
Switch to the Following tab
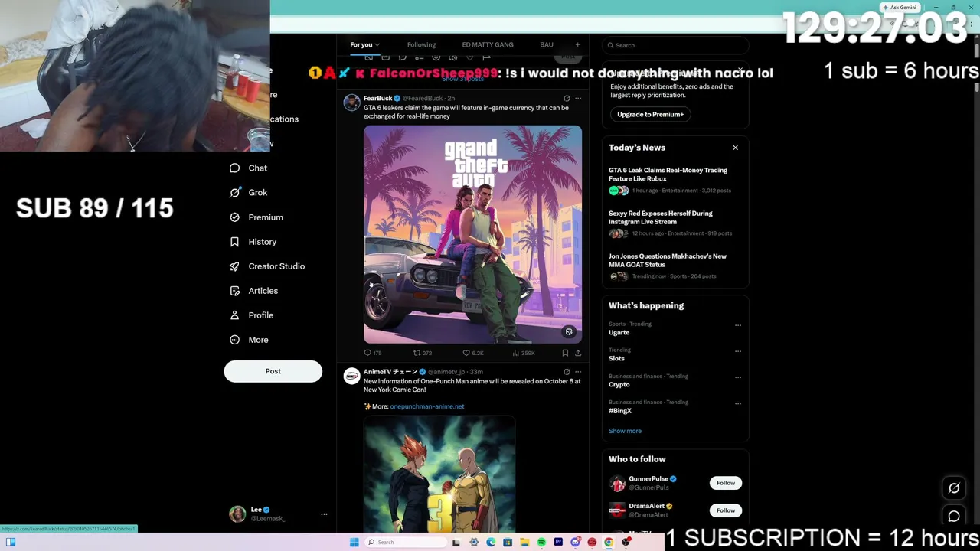click(421, 45)
